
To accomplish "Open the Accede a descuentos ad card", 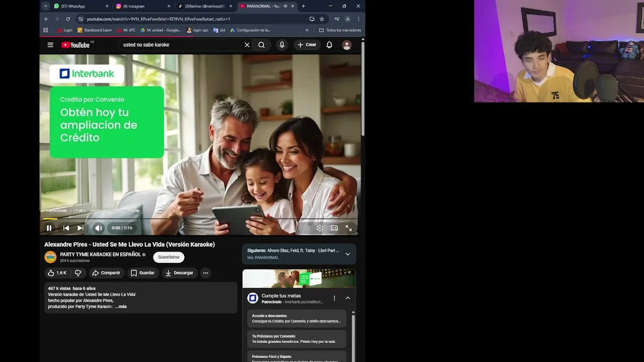I will pos(297,318).
